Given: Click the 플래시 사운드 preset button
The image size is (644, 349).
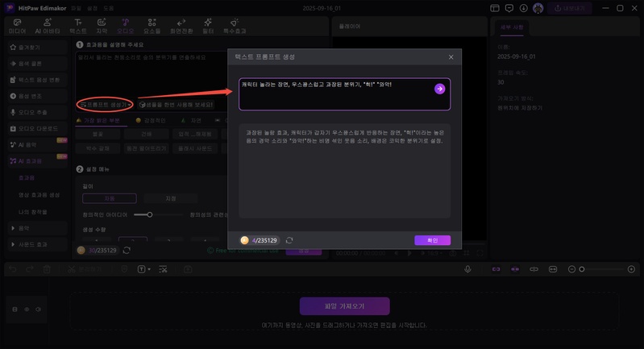Looking at the screenshot, I should coord(195,148).
